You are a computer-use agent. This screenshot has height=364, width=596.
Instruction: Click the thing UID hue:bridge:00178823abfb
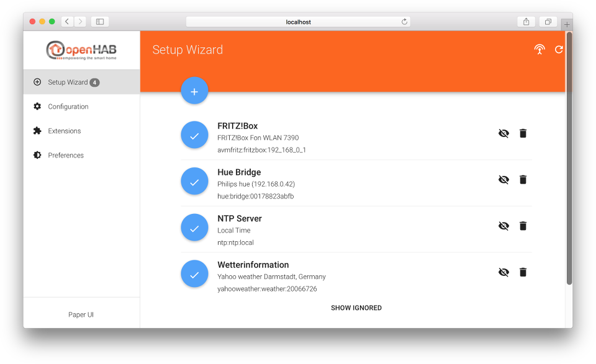255,196
